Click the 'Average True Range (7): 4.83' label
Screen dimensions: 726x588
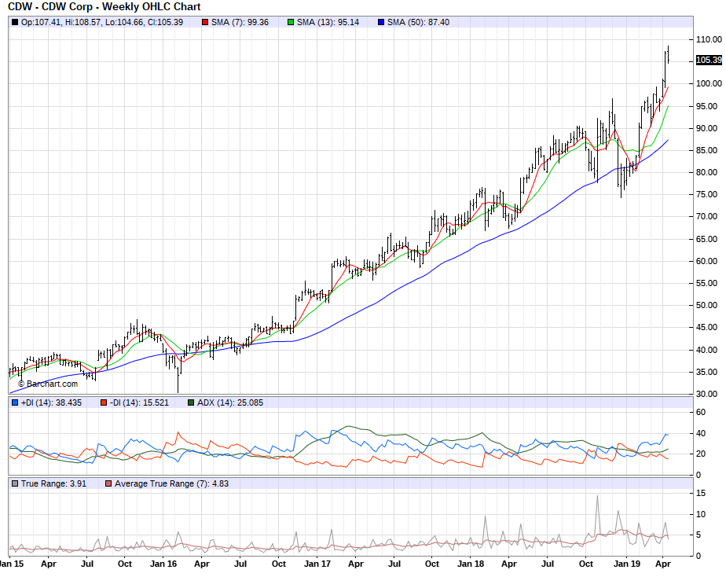[172, 483]
